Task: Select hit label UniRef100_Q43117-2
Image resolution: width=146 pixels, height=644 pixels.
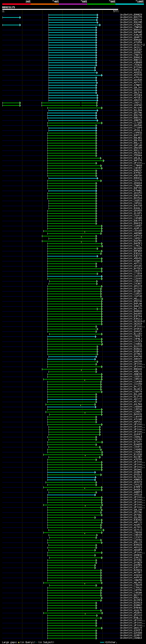Action: click(x=132, y=45)
